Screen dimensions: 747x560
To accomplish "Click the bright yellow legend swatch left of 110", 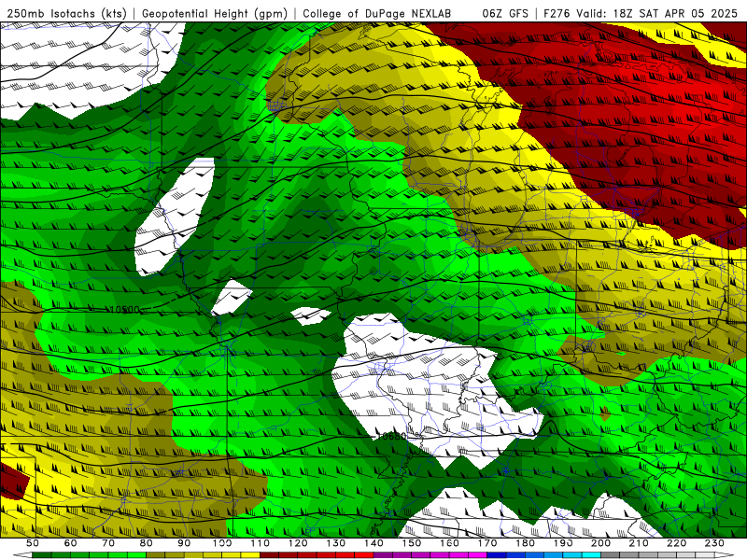I will [250, 555].
